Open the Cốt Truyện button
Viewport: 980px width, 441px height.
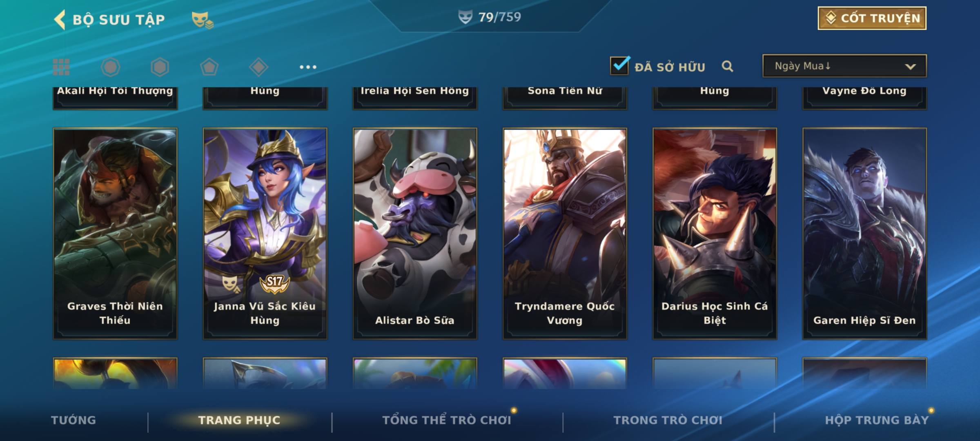(x=872, y=18)
